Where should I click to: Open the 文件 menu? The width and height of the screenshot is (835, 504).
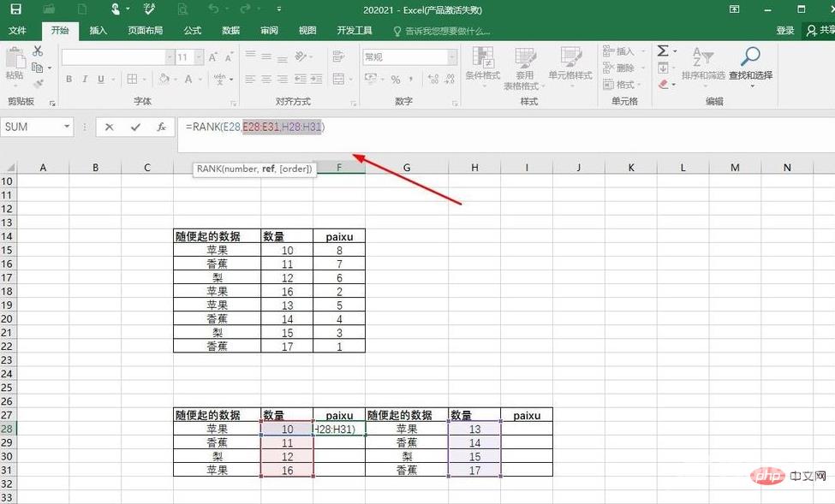(x=17, y=30)
